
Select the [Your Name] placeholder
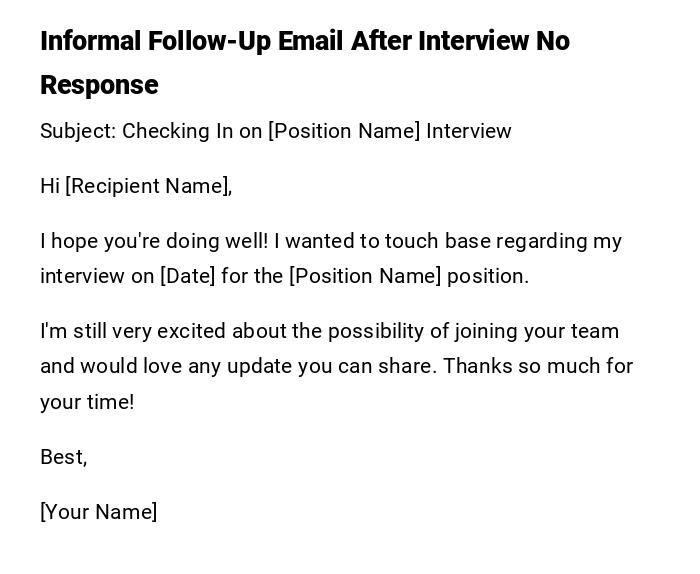(x=98, y=512)
